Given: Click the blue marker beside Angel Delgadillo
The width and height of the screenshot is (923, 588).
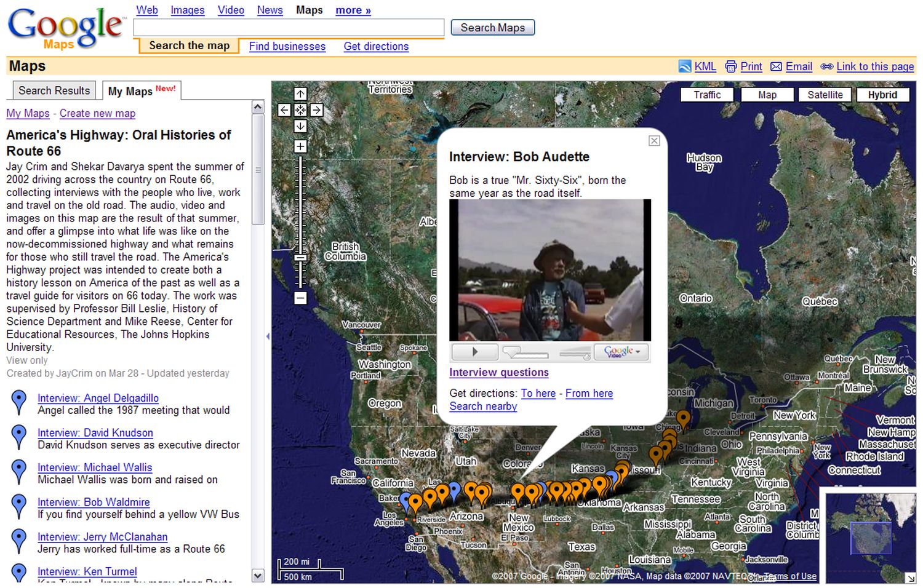Looking at the screenshot, I should point(19,402).
